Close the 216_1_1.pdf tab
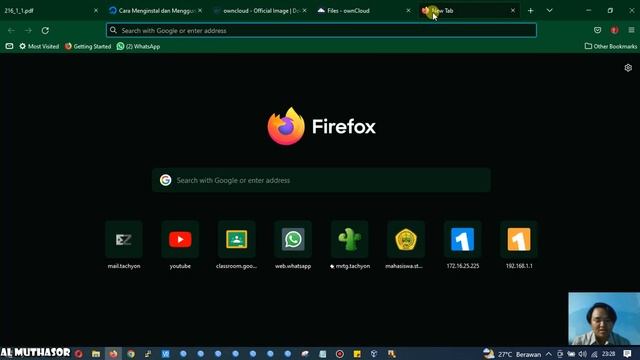Screen dimensions: 640x360 coord(96,11)
